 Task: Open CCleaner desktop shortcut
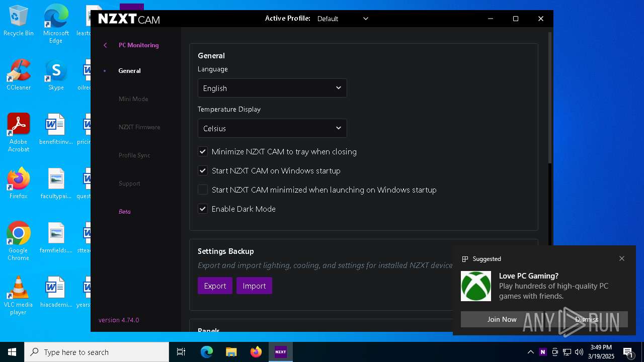tap(19, 75)
